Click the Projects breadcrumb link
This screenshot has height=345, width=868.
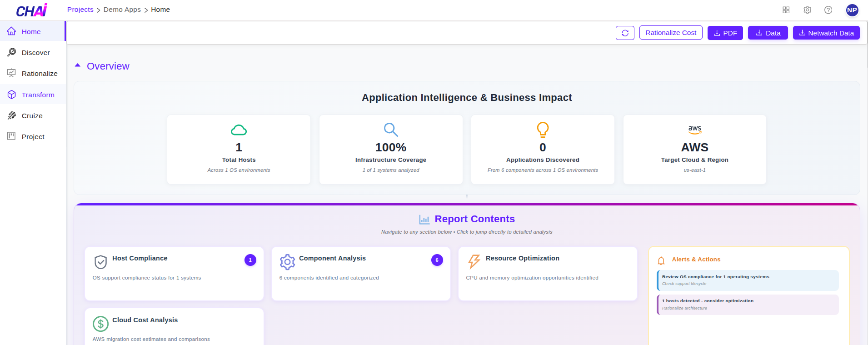80,10
